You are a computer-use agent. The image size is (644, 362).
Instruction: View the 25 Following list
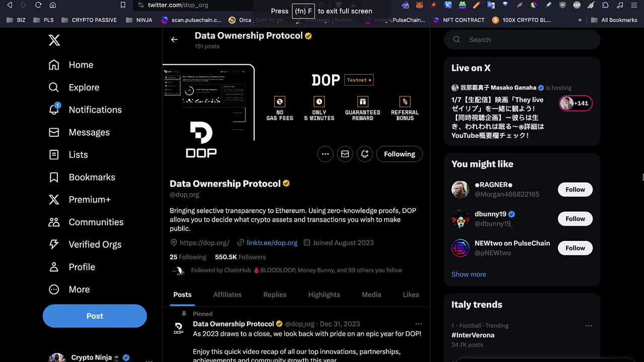[188, 257]
